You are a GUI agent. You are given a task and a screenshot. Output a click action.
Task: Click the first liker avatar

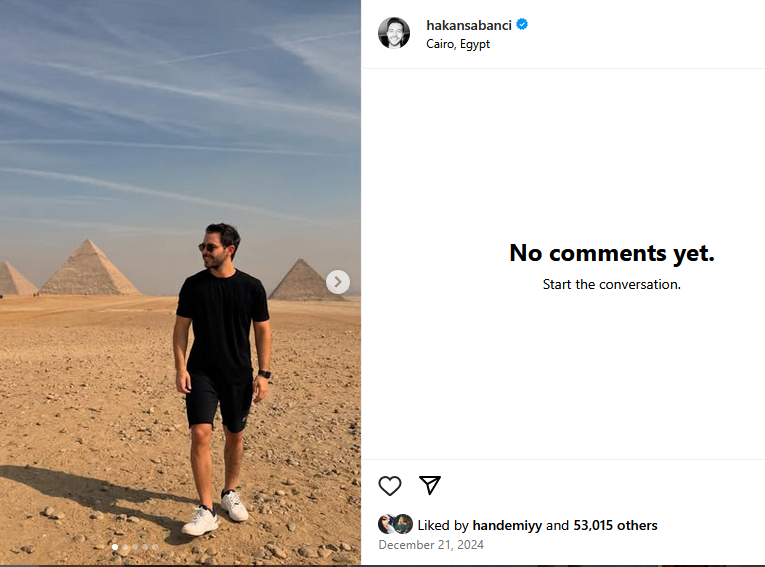(x=387, y=524)
